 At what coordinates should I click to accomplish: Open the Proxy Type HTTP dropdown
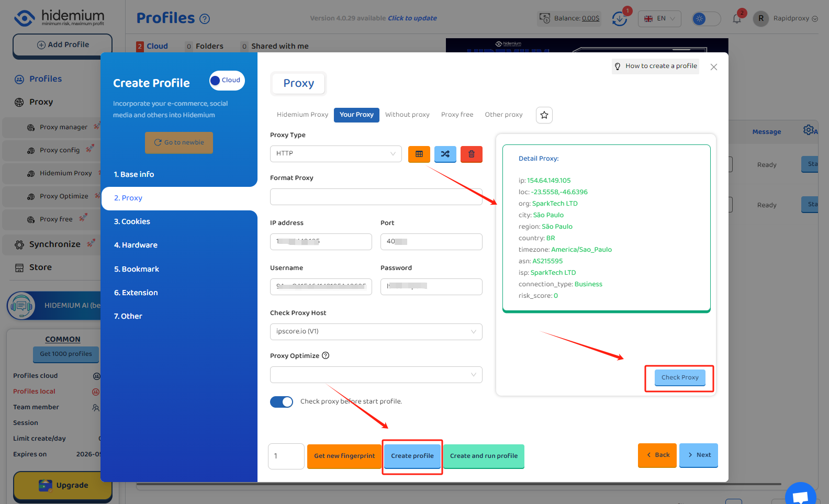point(336,154)
